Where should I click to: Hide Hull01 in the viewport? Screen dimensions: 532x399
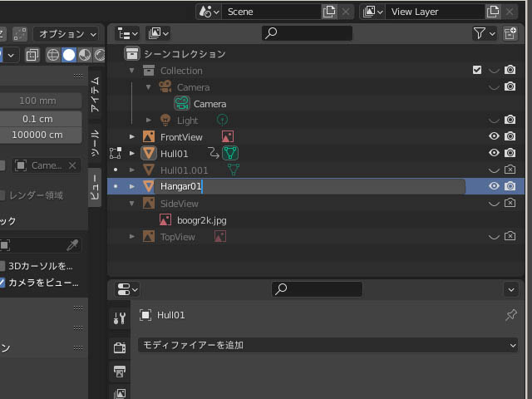[x=494, y=153]
